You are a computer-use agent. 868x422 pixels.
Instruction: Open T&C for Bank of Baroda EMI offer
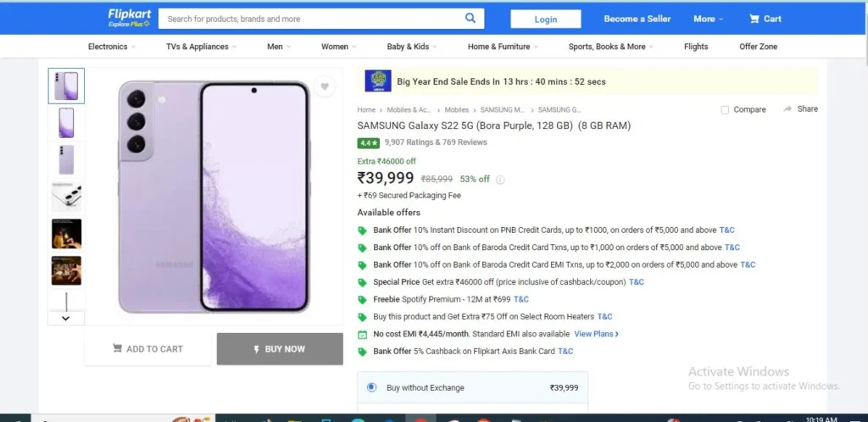(x=748, y=265)
